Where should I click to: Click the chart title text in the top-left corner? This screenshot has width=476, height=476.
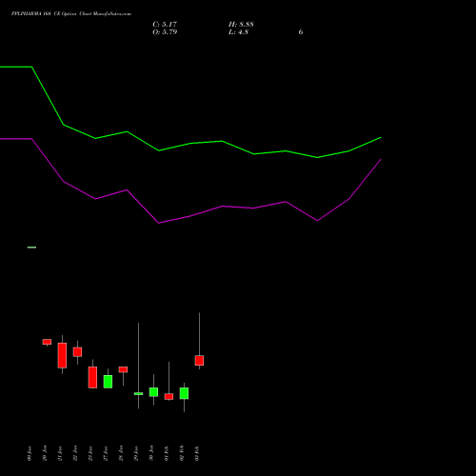(71, 14)
